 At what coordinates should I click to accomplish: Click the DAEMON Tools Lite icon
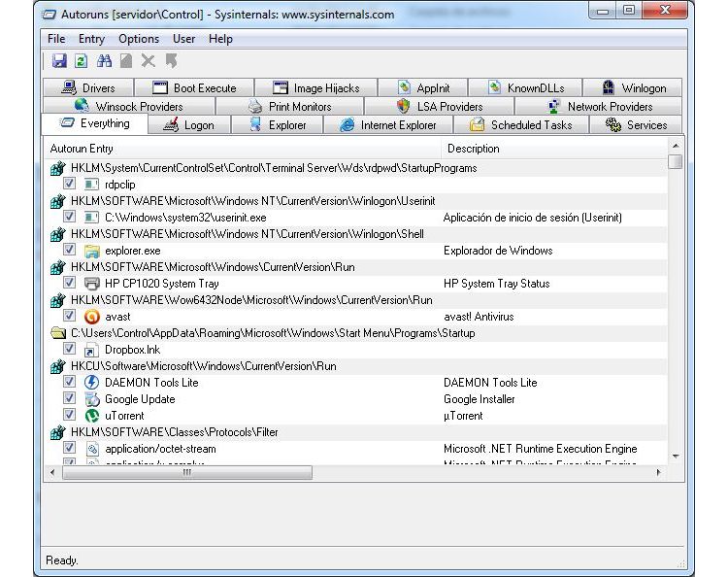coord(92,383)
